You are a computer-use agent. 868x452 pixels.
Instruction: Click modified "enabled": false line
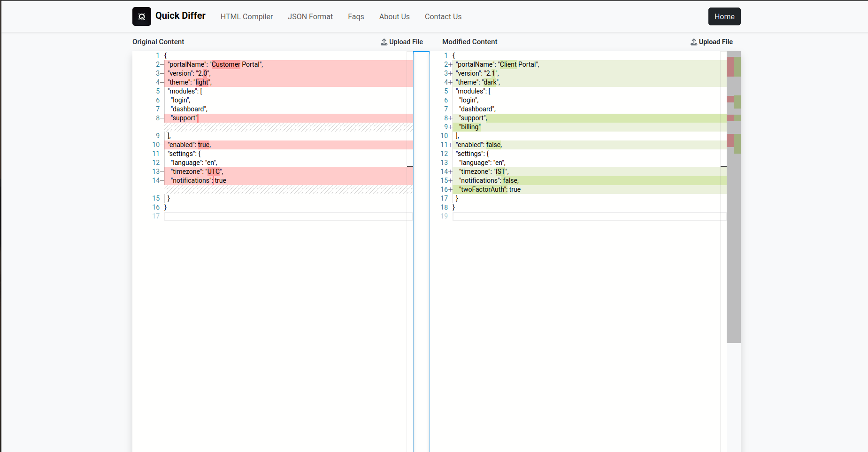click(589, 145)
